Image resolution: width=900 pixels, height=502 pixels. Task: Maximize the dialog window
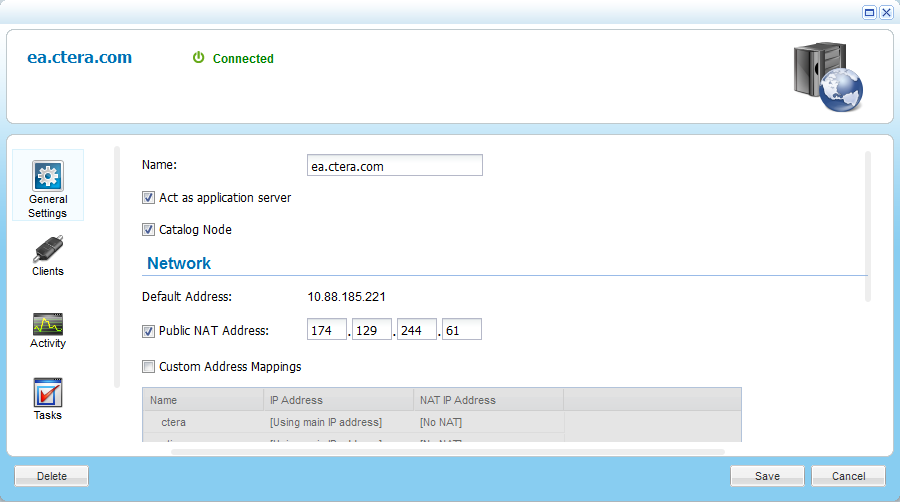coord(870,13)
